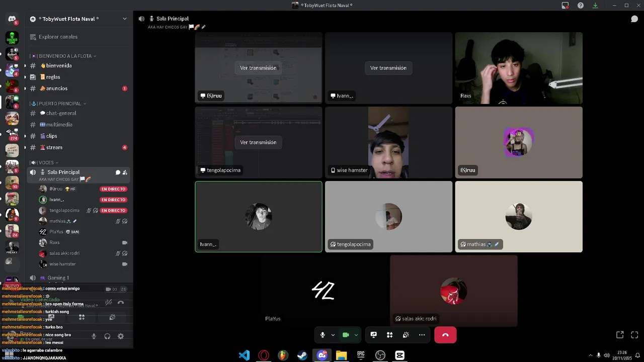Open camera options arrow

click(x=356, y=335)
